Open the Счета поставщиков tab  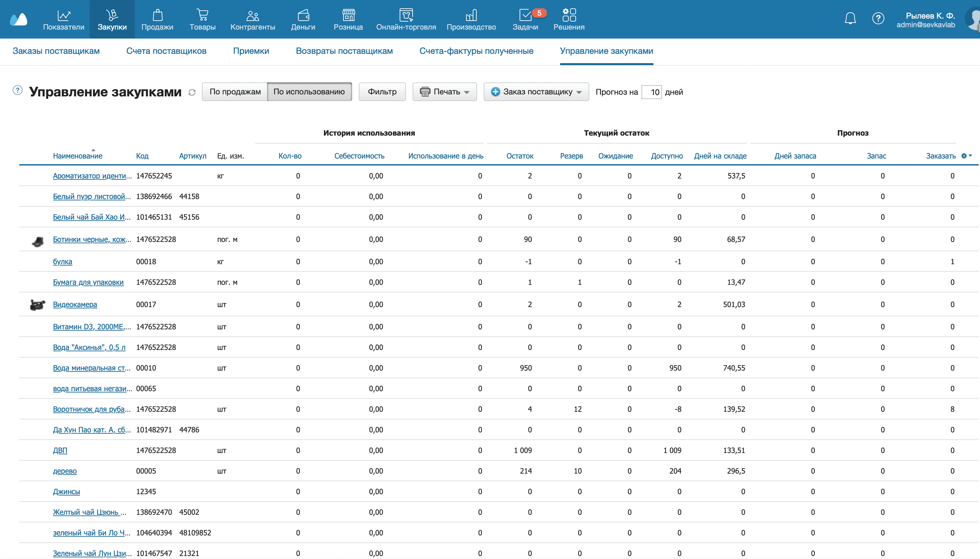tap(166, 51)
